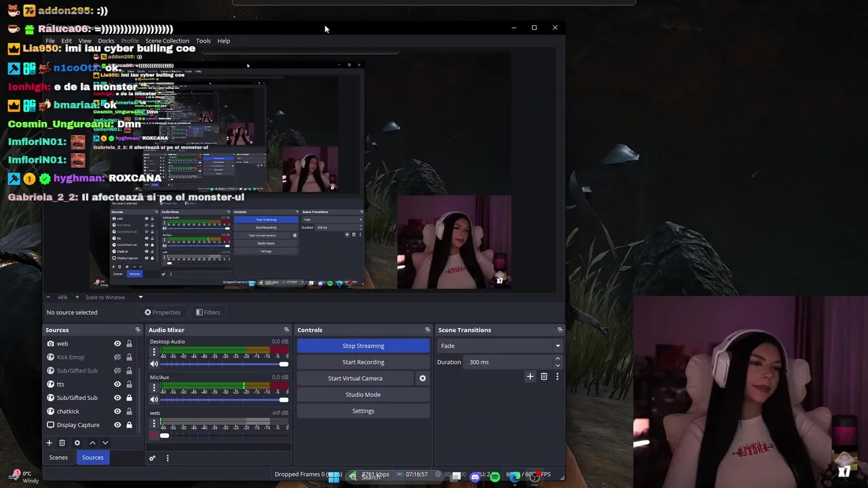This screenshot has width=868, height=488.
Task: Pop out the Controls dock
Action: pos(427,330)
